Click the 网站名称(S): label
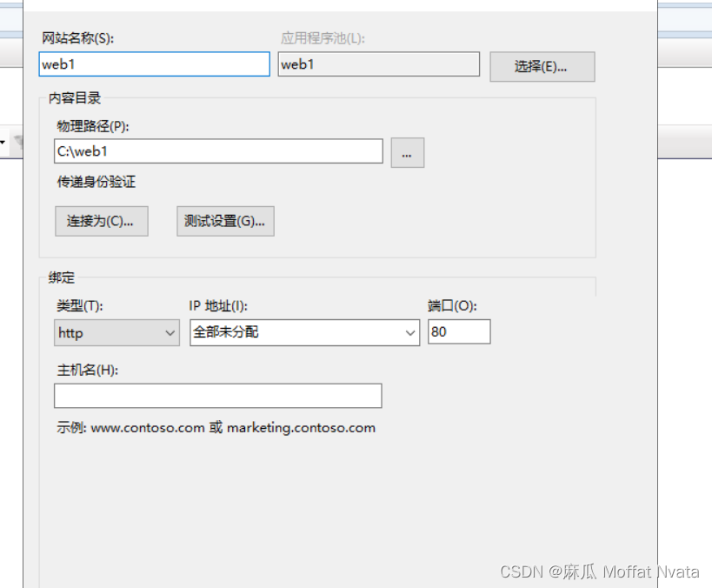Screen dimensions: 712x588 (77, 38)
